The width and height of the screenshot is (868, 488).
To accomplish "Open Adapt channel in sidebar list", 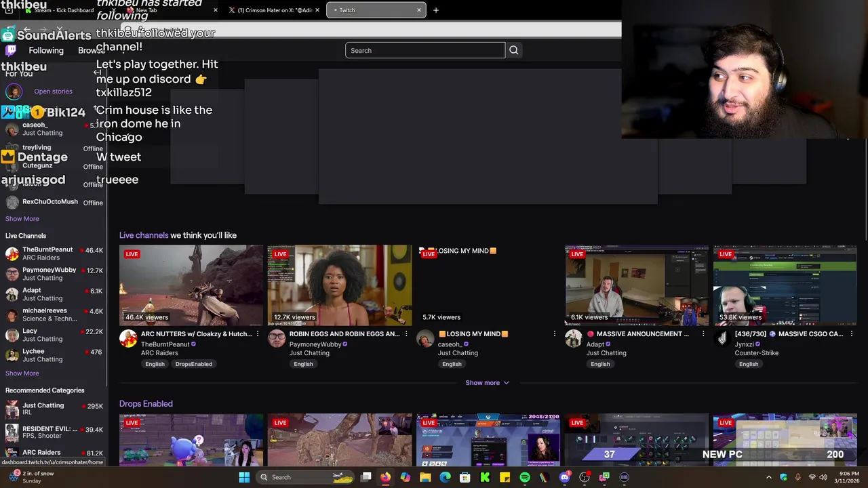I will click(54, 294).
